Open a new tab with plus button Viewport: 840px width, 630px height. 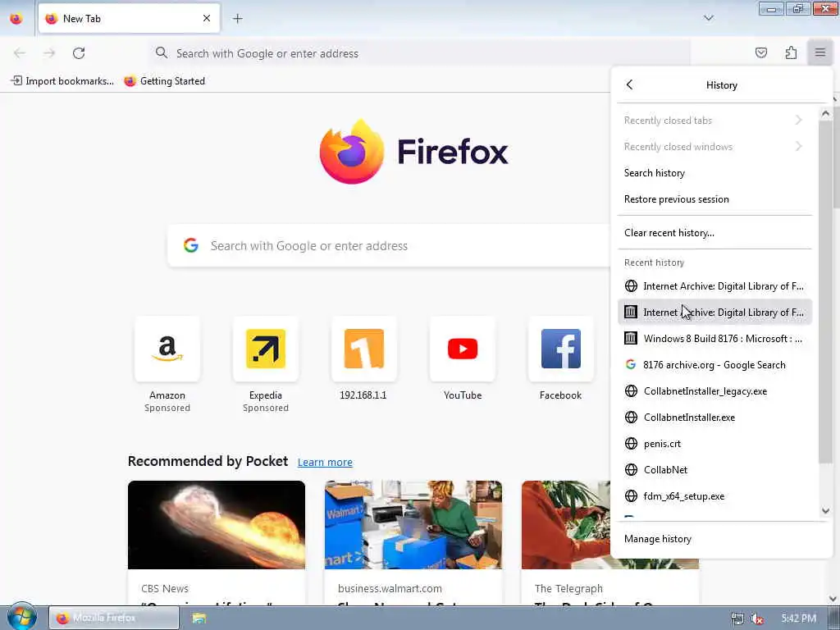pos(237,19)
